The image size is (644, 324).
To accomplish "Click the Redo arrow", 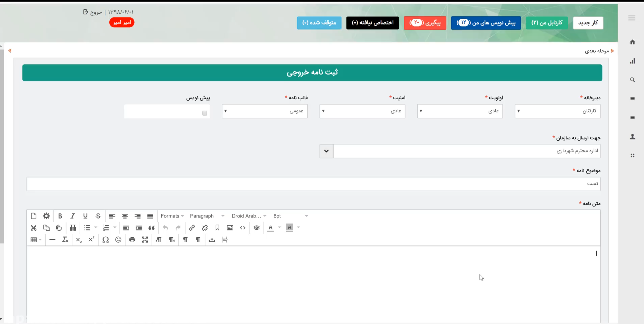I will tap(178, 228).
